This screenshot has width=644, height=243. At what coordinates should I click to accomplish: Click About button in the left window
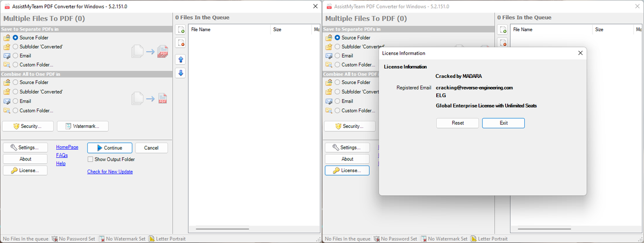[x=25, y=159]
